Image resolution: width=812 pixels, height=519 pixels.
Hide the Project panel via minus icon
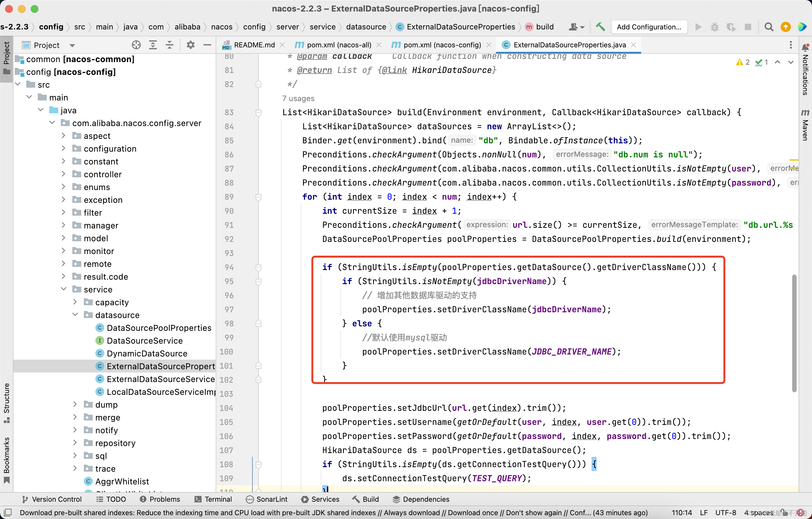[x=207, y=45]
